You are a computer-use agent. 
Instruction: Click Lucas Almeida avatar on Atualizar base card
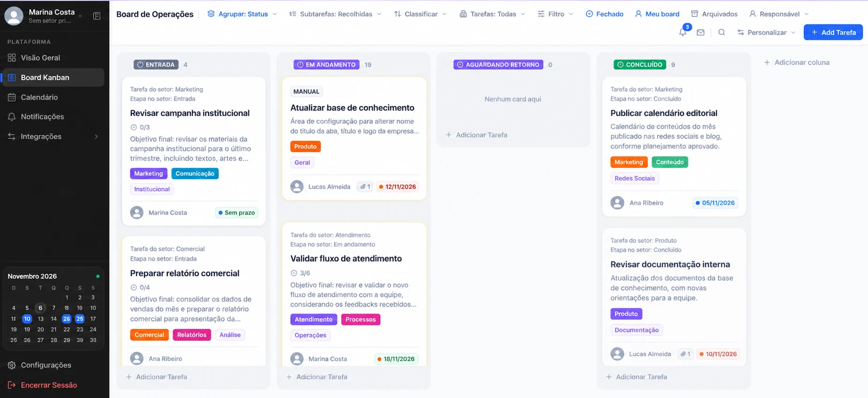pyautogui.click(x=297, y=187)
